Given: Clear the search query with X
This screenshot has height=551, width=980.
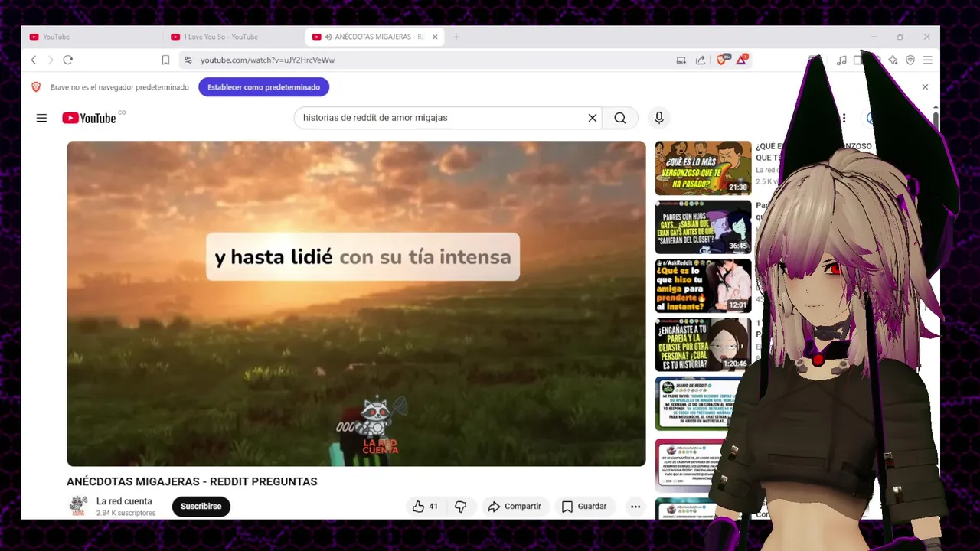Looking at the screenshot, I should (592, 118).
